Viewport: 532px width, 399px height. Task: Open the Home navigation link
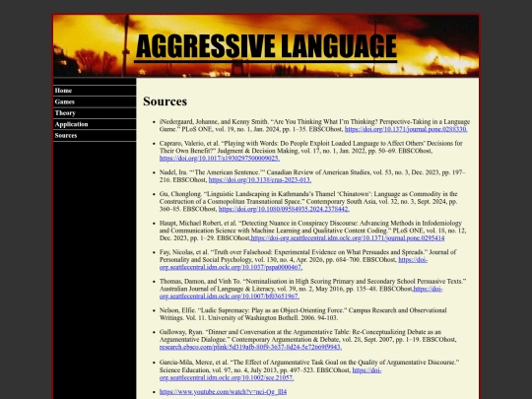tap(95, 91)
